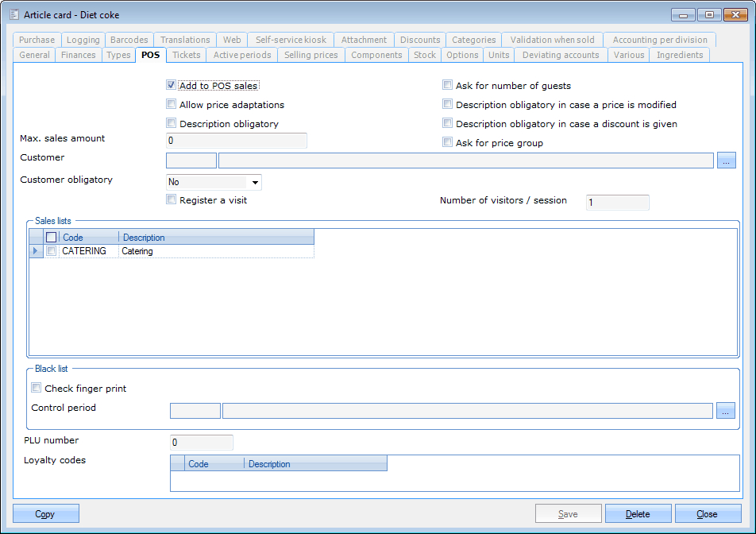Click the PLU number input field

click(x=202, y=443)
